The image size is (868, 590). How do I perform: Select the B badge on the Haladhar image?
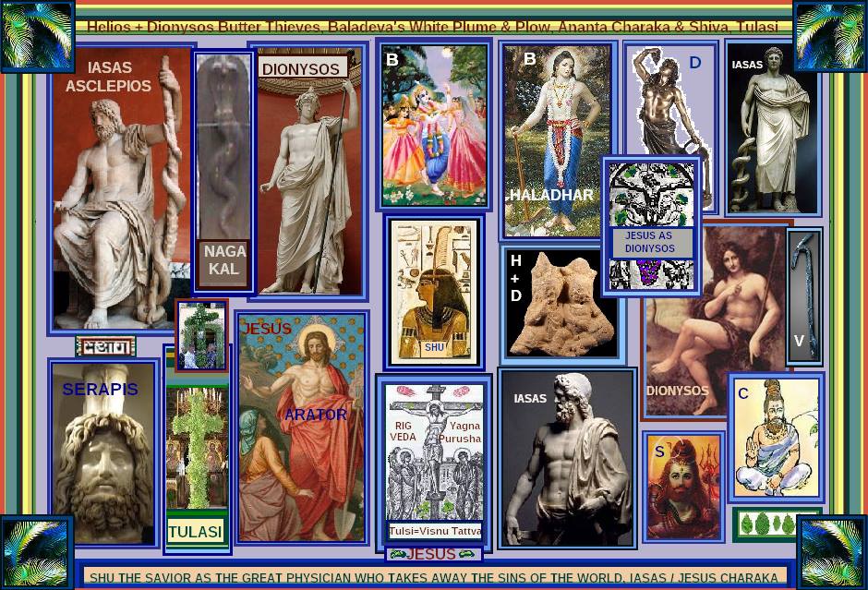[528, 58]
